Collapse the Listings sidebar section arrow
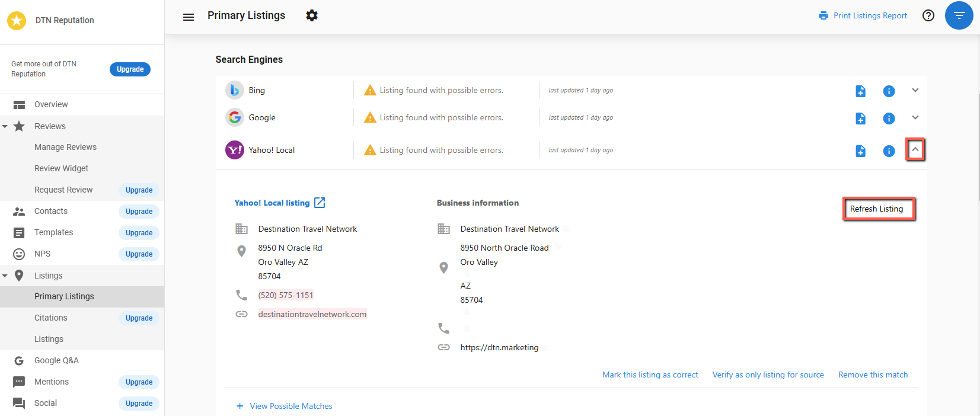980x416 pixels. point(5,276)
